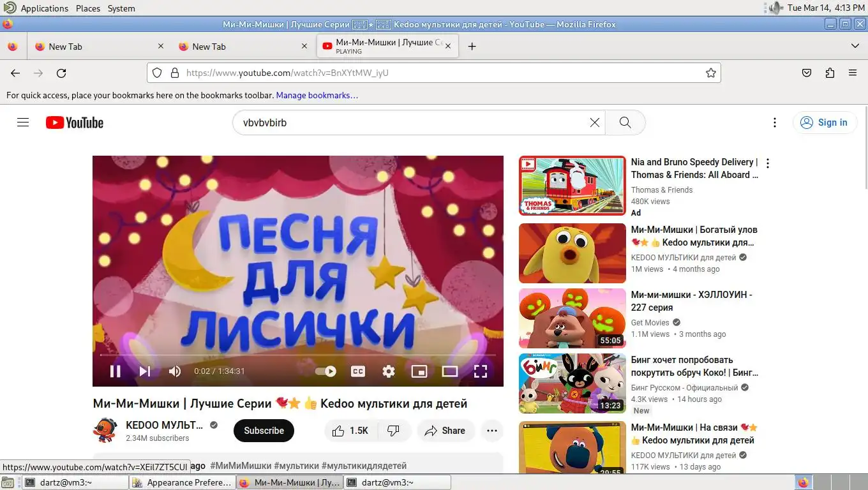Viewport: 868px width, 490px height.
Task: Open the KEDOO channel avatar
Action: click(x=105, y=431)
